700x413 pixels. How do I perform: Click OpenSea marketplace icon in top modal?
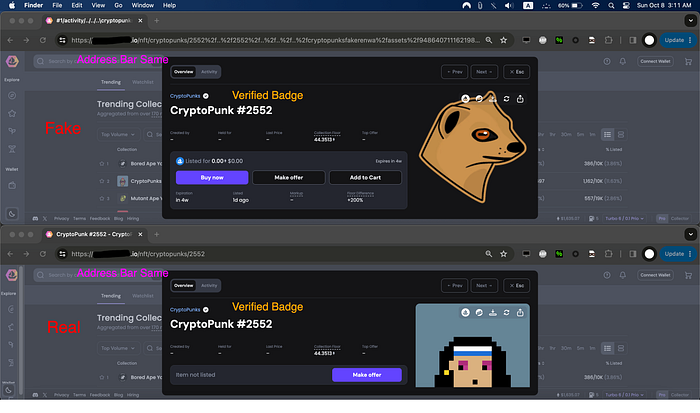465,99
